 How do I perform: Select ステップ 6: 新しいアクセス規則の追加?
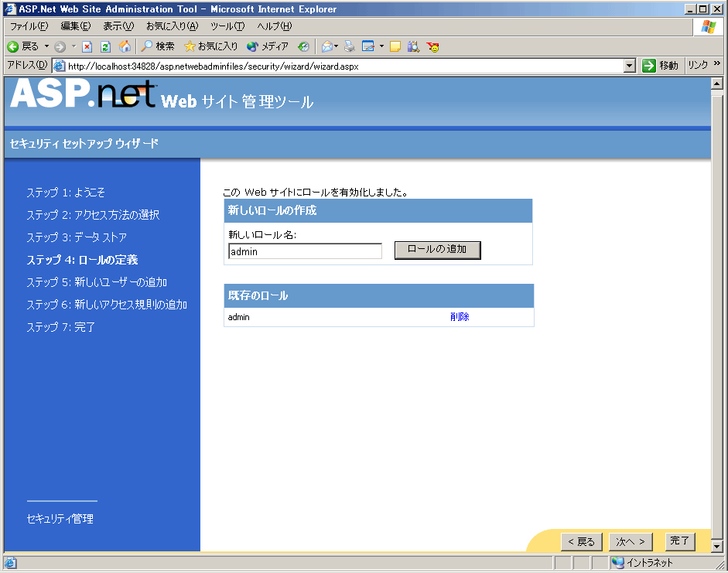107,305
